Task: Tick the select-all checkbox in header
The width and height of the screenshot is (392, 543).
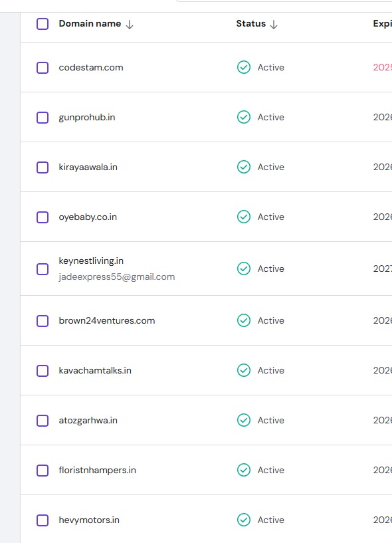Action: coord(43,24)
